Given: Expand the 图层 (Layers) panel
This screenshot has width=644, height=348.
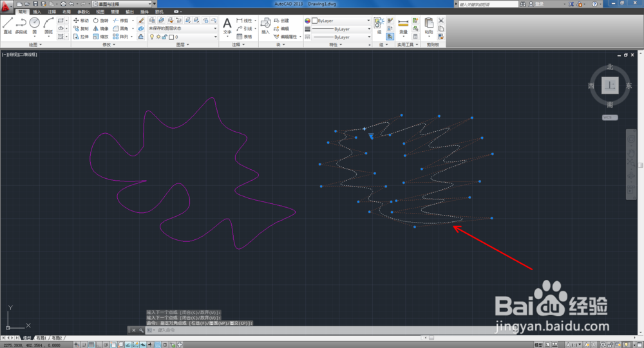Looking at the screenshot, I should [x=183, y=45].
